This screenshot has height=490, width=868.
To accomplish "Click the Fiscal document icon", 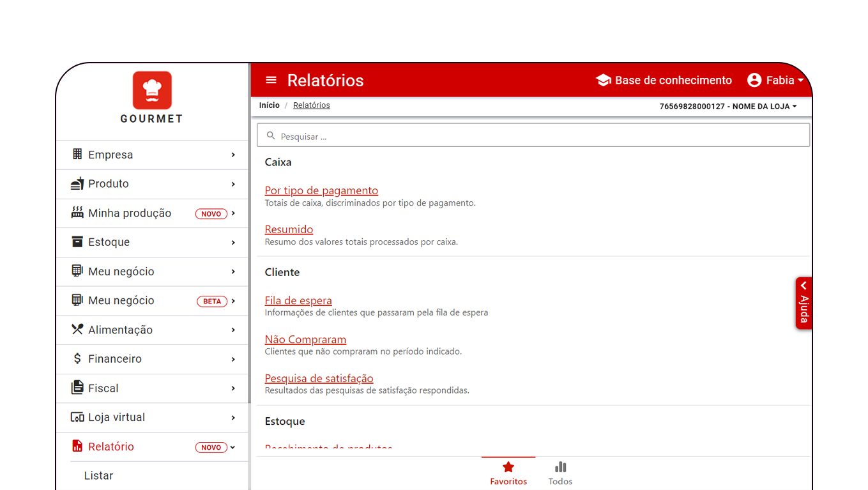I will point(77,388).
